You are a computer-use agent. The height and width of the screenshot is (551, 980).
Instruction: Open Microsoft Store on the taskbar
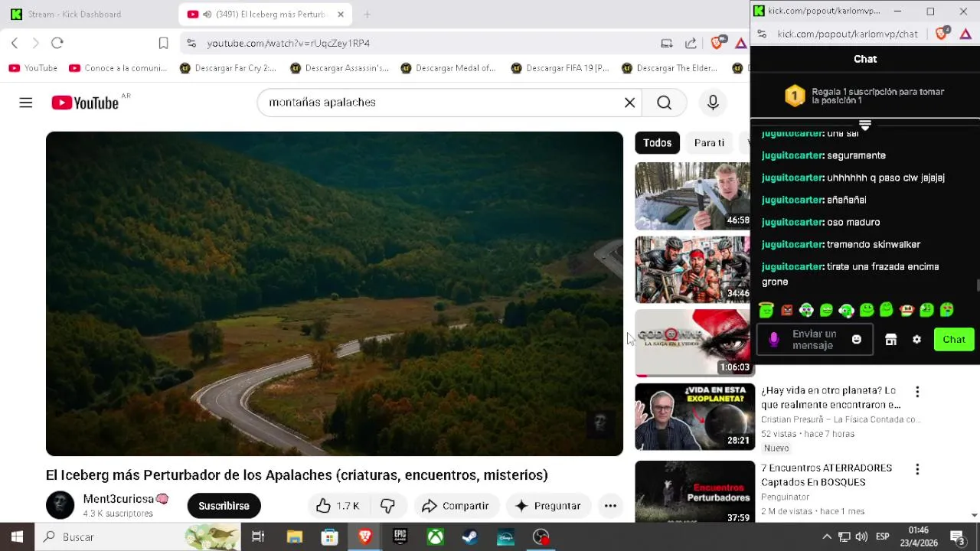(x=329, y=537)
